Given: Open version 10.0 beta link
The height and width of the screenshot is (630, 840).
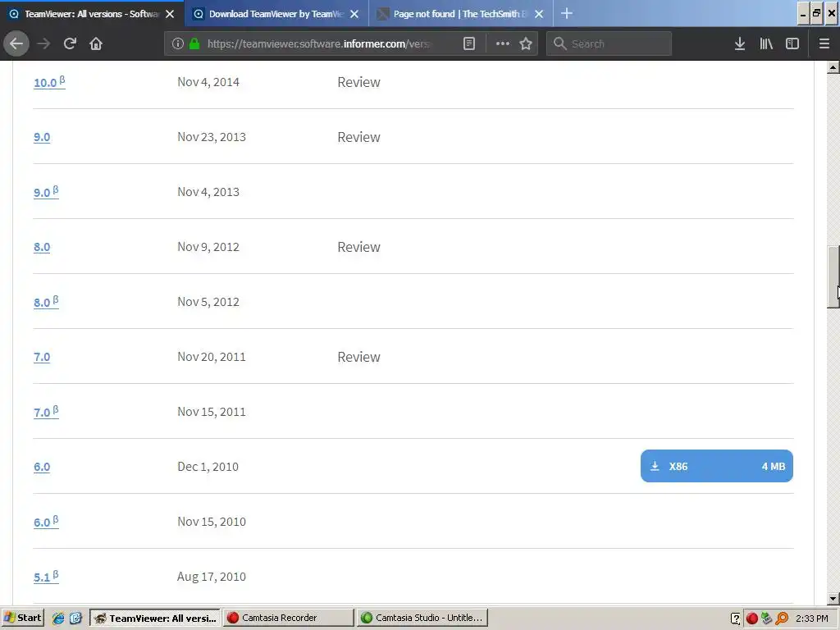Looking at the screenshot, I should coord(49,82).
